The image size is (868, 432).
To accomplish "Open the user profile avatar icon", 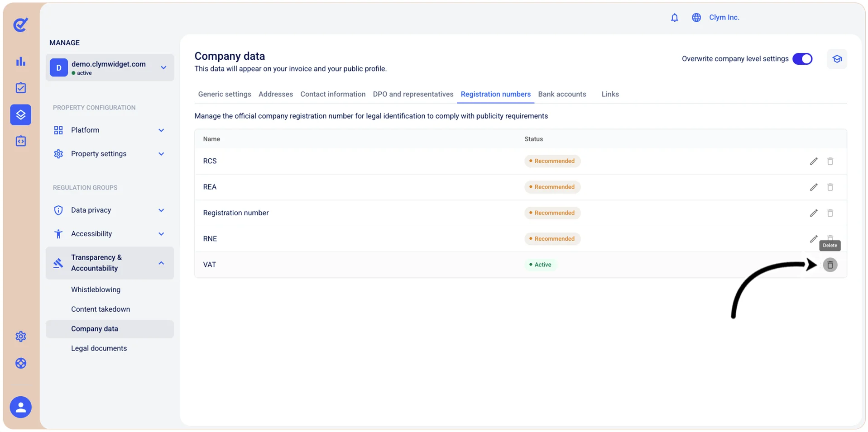I will (x=21, y=407).
